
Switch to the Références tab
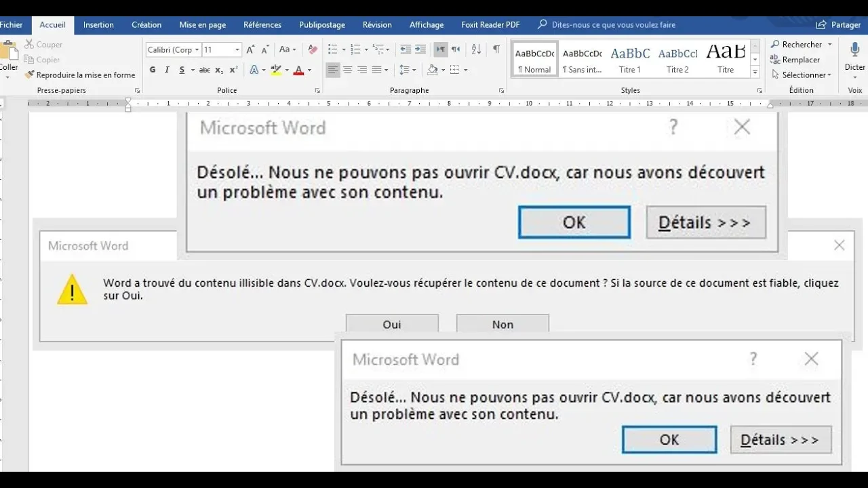[x=262, y=24]
